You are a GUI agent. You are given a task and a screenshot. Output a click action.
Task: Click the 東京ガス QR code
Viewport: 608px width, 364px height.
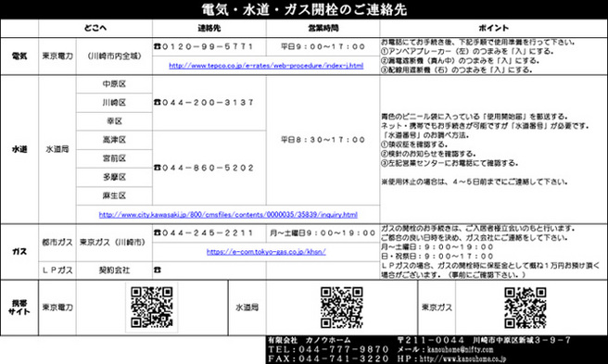[526, 308]
